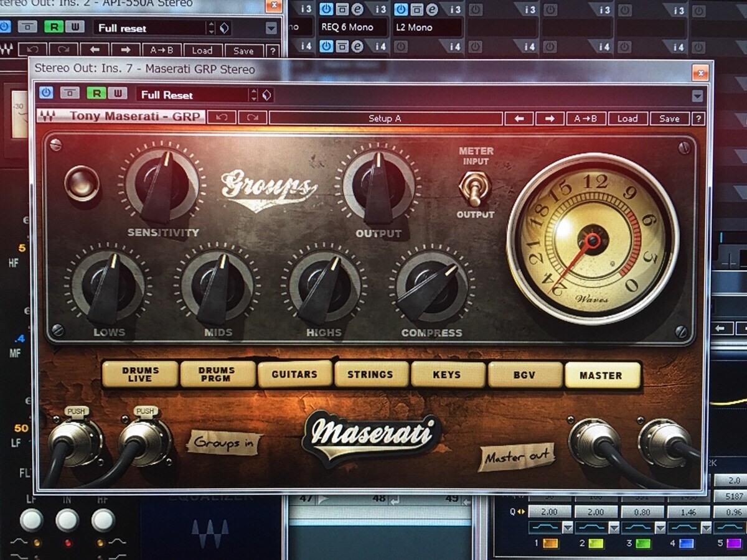Switch to the STRINGS group mode
The image size is (747, 560).
(370, 375)
